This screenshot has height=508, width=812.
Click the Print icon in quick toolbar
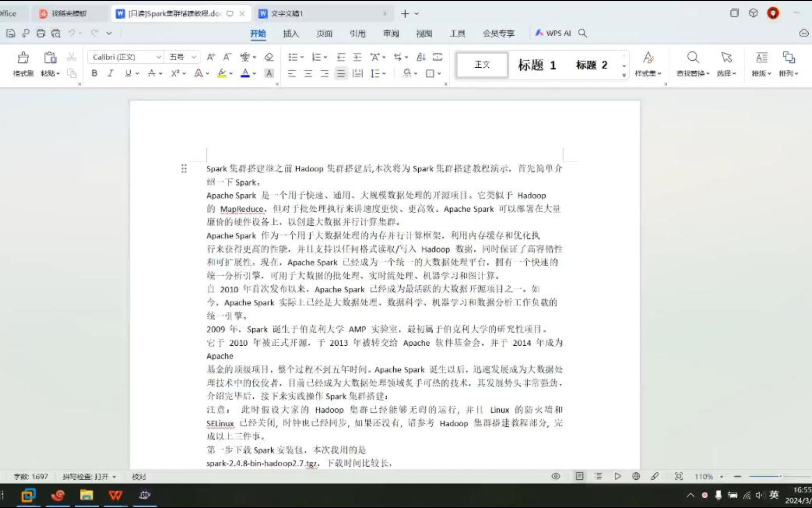click(x=41, y=33)
